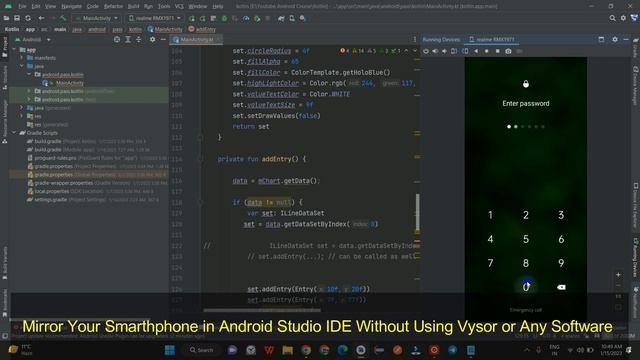The image size is (640, 360).
Task: Select proguard-rules.pro file
Action: (55, 158)
